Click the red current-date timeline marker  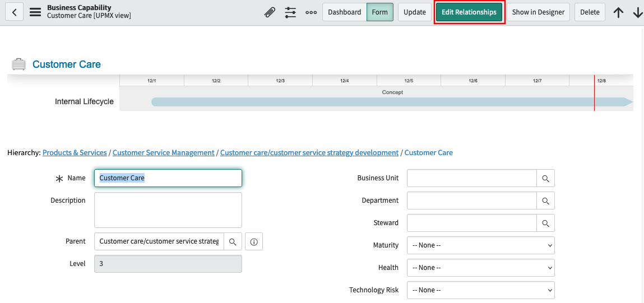pos(594,93)
